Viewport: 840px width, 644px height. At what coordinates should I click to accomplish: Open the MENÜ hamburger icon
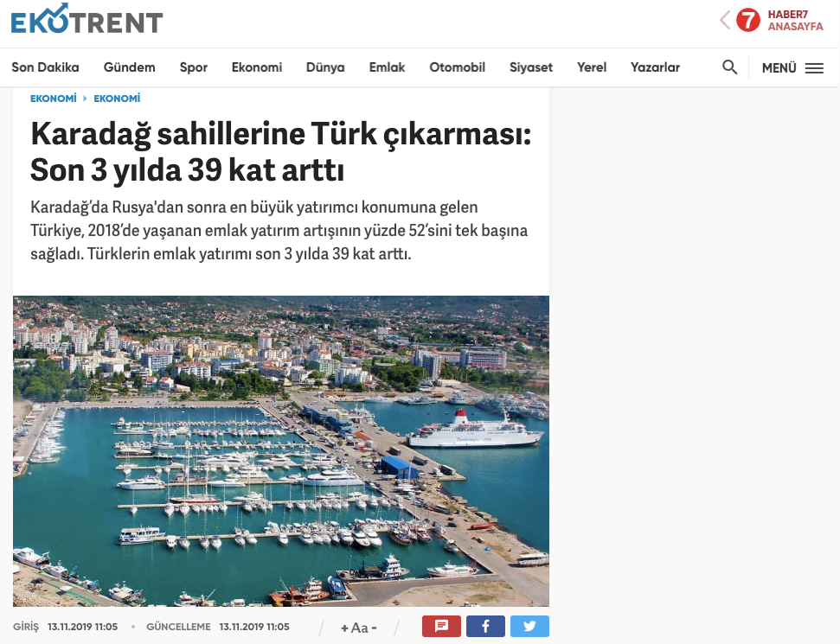click(x=814, y=68)
